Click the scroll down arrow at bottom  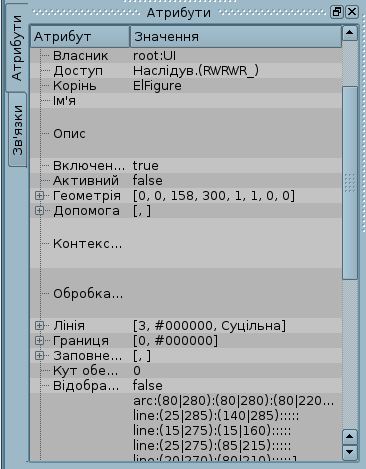350,452
